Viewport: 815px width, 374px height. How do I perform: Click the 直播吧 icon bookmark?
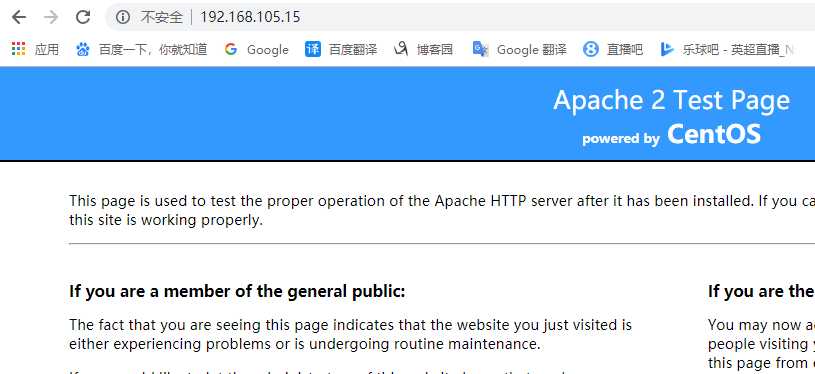(x=590, y=49)
